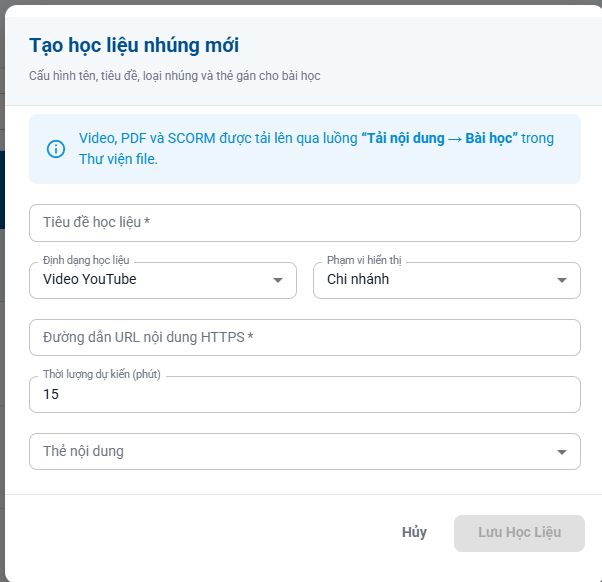Click the Phạm vi hiển thị label
The image size is (602, 582).
tap(364, 260)
